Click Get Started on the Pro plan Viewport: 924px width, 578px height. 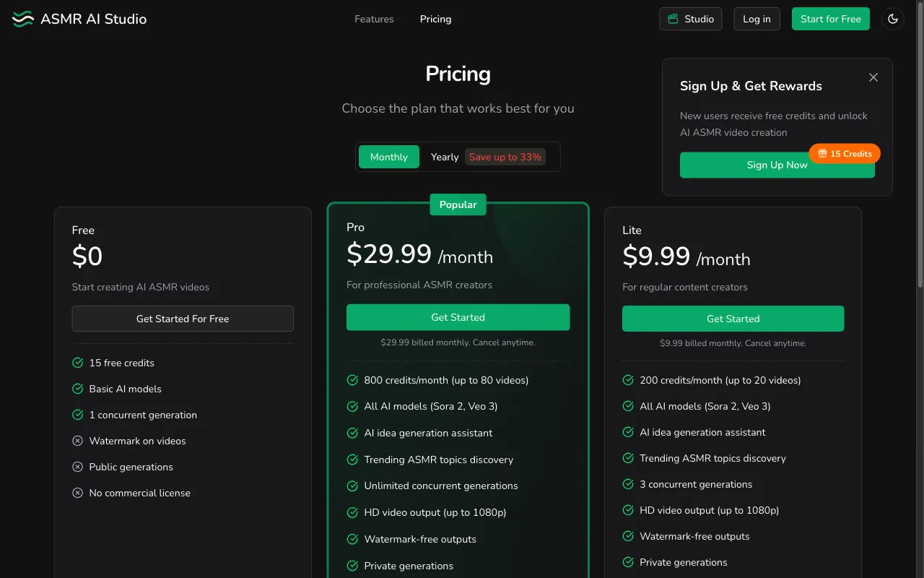point(458,317)
